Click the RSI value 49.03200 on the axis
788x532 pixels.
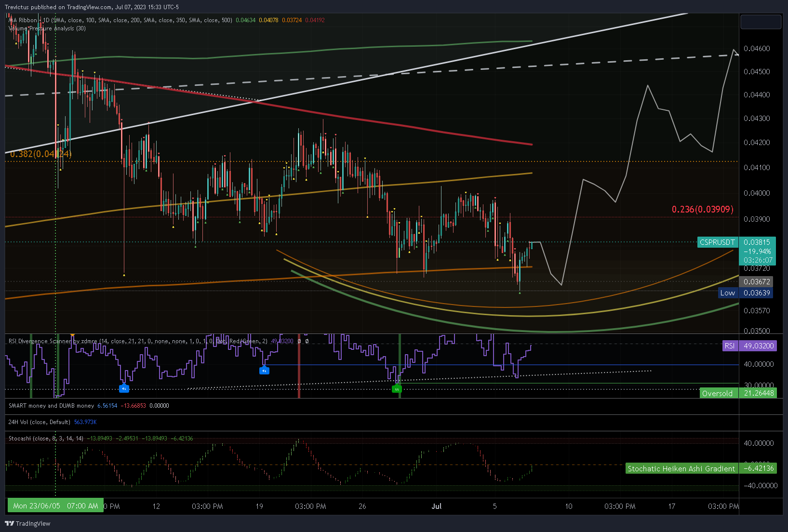point(759,346)
